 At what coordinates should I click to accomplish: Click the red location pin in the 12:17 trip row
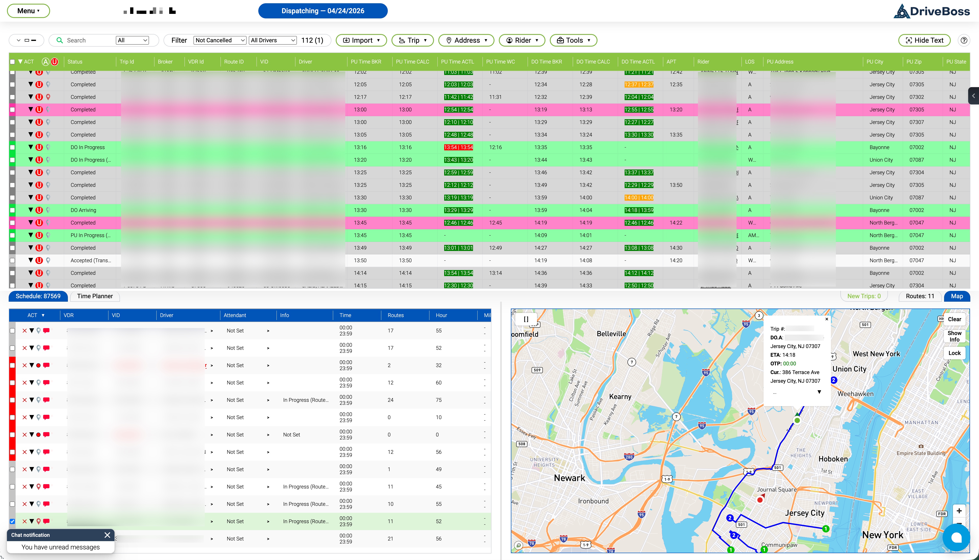48,97
